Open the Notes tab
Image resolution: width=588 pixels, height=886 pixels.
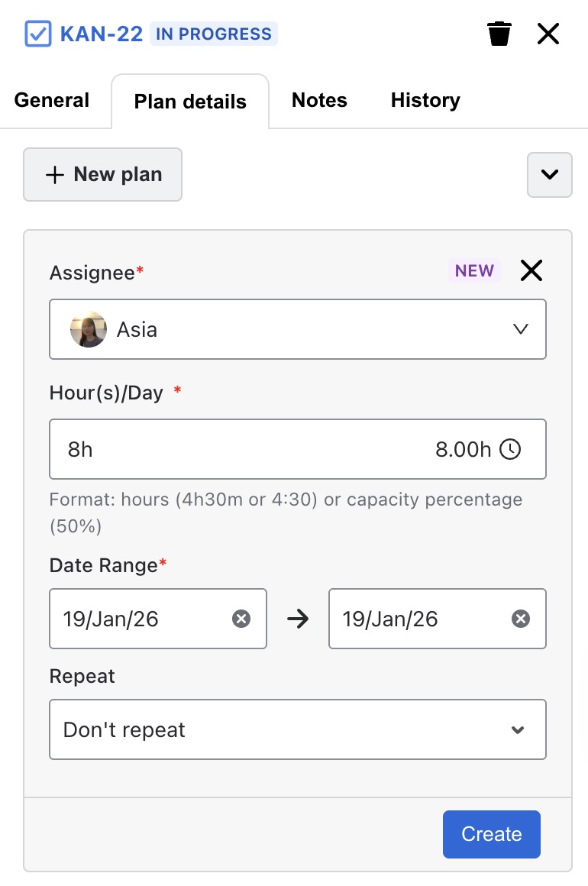(x=319, y=101)
